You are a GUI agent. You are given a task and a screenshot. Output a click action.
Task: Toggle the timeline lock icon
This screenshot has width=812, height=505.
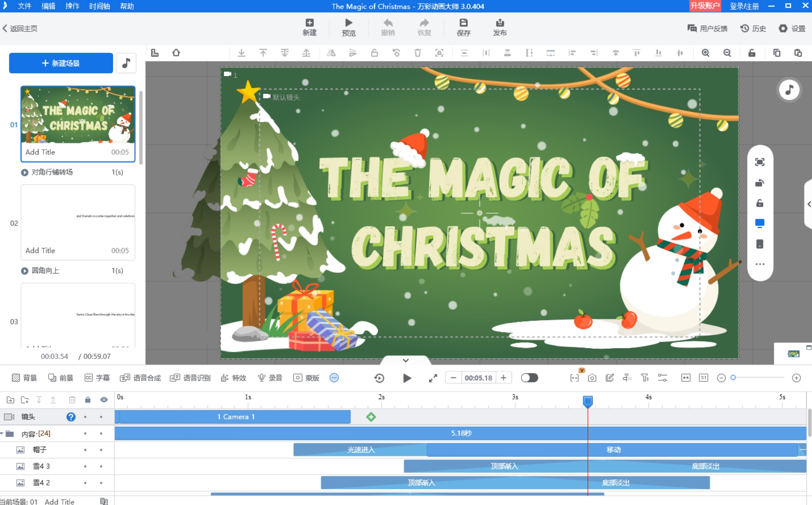(88, 400)
